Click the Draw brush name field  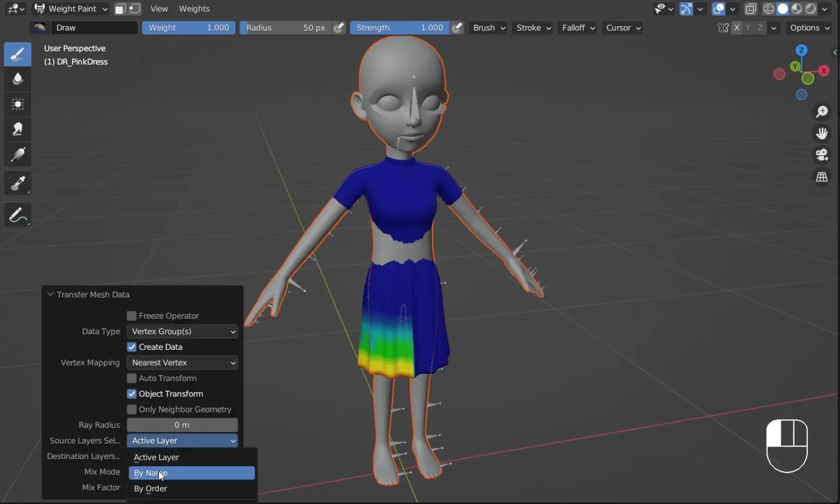(94, 28)
